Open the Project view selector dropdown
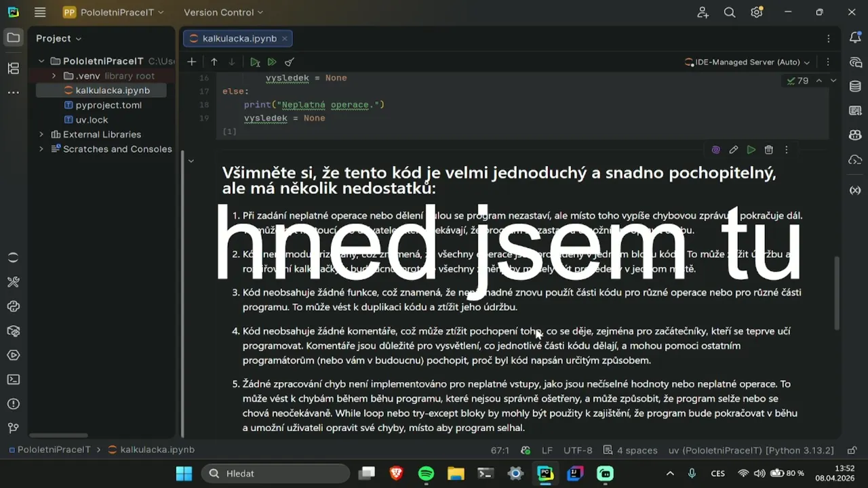 pyautogui.click(x=58, y=39)
